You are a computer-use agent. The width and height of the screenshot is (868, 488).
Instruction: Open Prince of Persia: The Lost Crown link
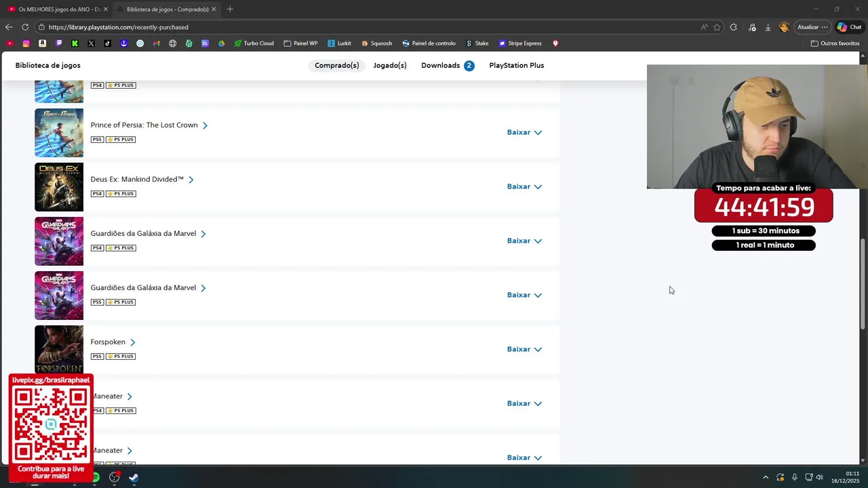149,125
